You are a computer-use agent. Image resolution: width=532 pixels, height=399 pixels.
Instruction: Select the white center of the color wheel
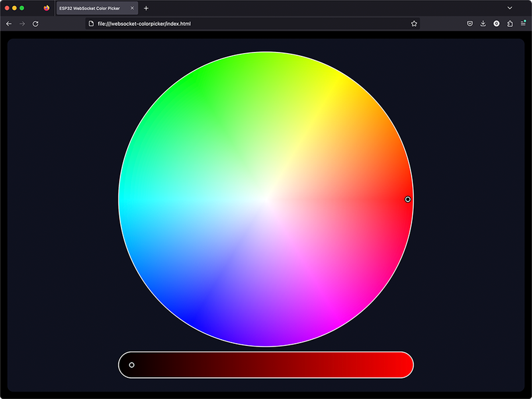(266, 199)
